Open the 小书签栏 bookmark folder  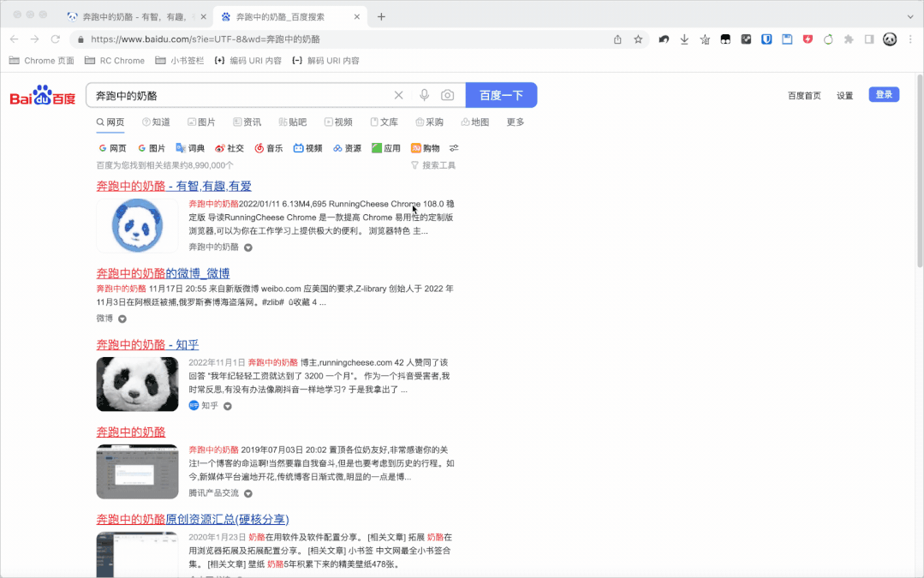click(x=180, y=61)
